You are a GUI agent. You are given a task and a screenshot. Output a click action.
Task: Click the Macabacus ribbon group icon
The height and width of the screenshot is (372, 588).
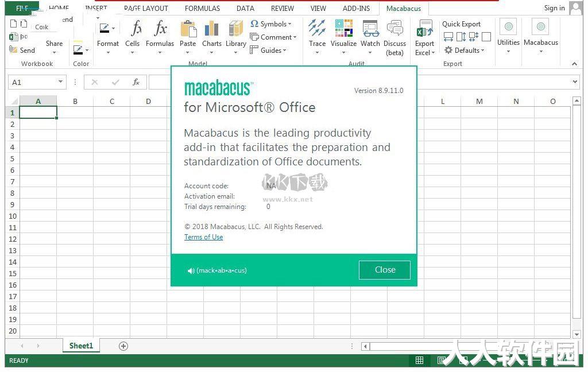pyautogui.click(x=541, y=26)
